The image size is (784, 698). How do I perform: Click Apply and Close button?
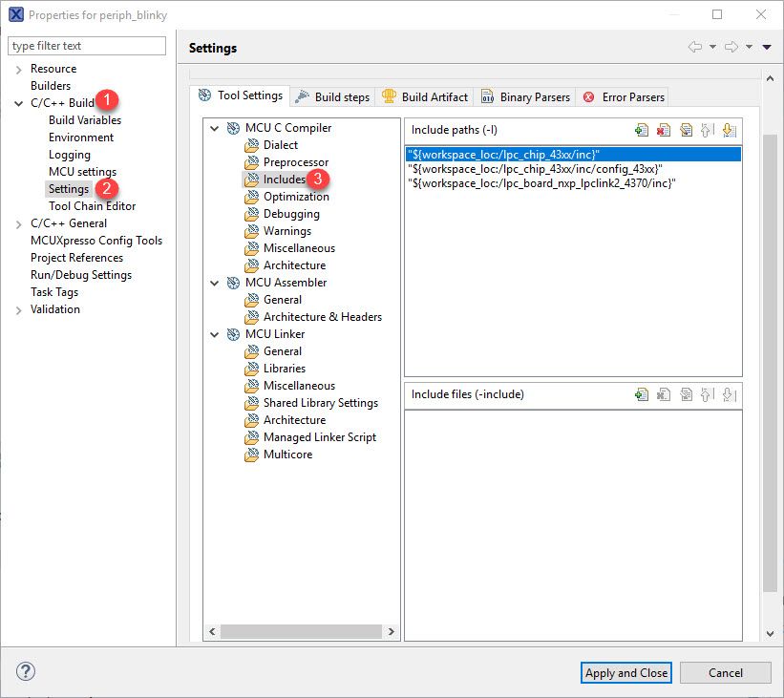626,672
